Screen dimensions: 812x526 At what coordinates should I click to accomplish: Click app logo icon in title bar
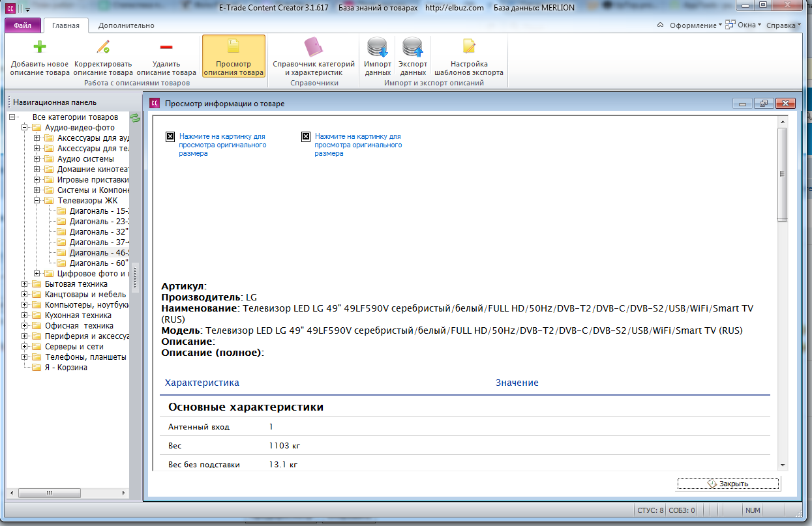10,8
